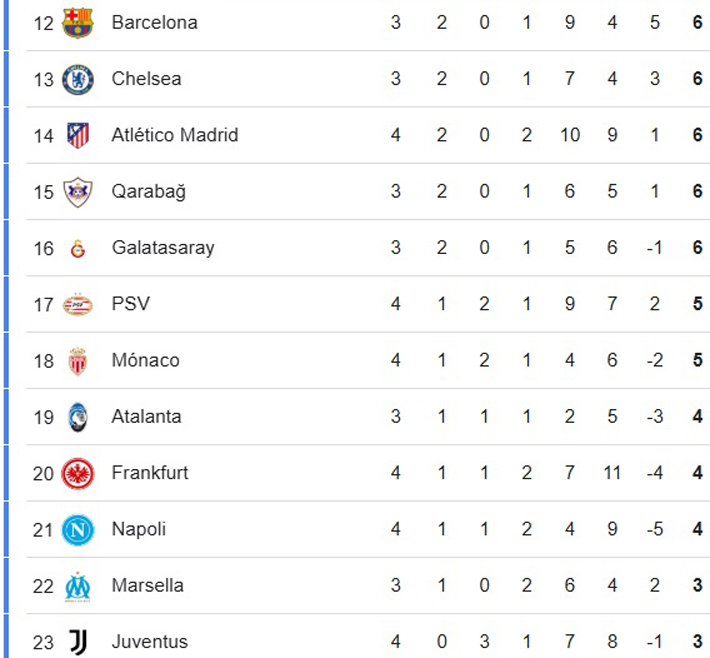Click the PSV club crest icon
The height and width of the screenshot is (658, 710).
pos(78,304)
